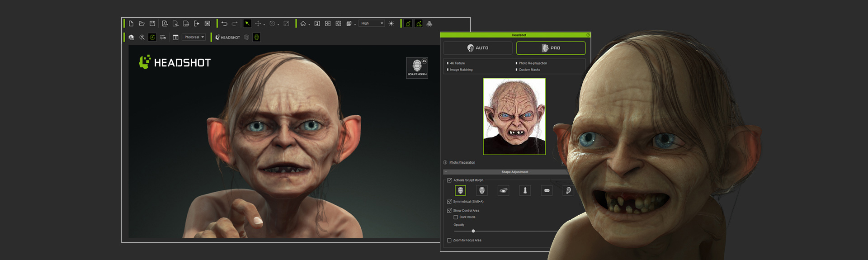868x260 pixels.
Task: Click the import character file icon
Action: tap(165, 24)
